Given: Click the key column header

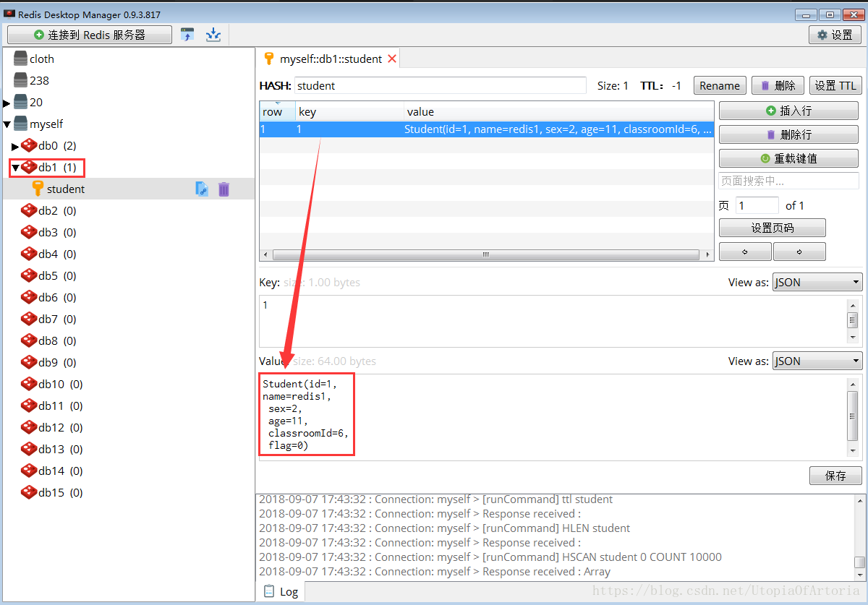Looking at the screenshot, I should (x=349, y=111).
